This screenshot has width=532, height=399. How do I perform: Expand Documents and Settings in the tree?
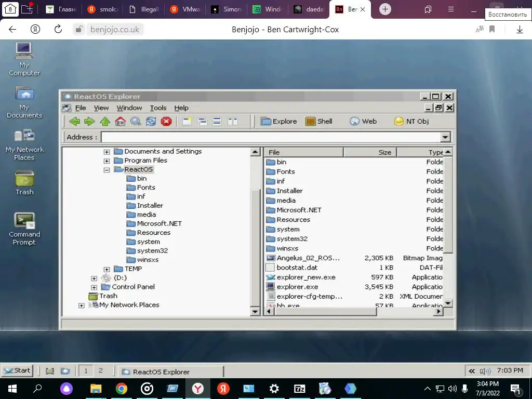click(107, 152)
